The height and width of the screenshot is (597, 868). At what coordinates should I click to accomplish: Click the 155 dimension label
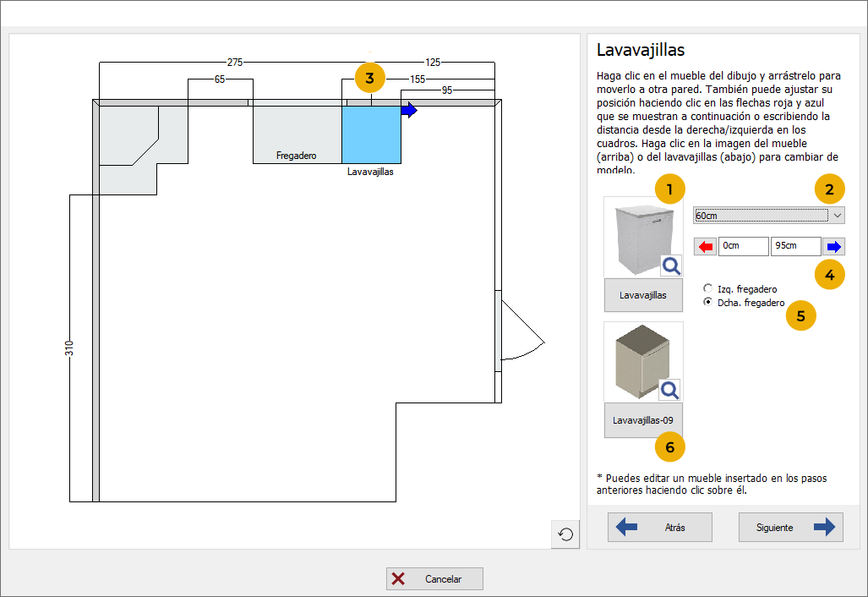pos(418,79)
